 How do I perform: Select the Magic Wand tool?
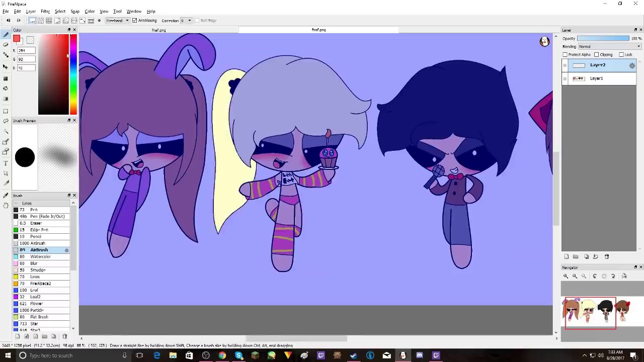[x=6, y=132]
